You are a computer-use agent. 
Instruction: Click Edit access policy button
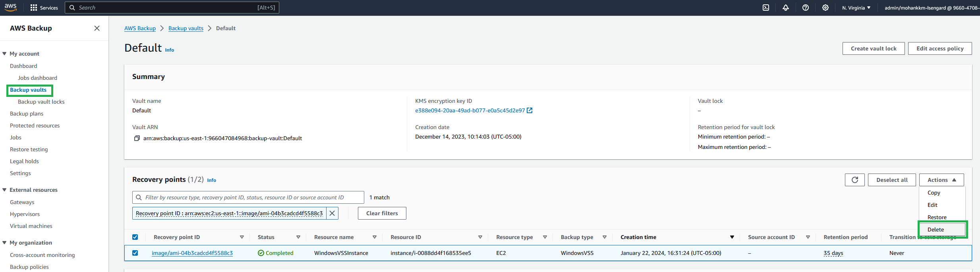pyautogui.click(x=940, y=48)
